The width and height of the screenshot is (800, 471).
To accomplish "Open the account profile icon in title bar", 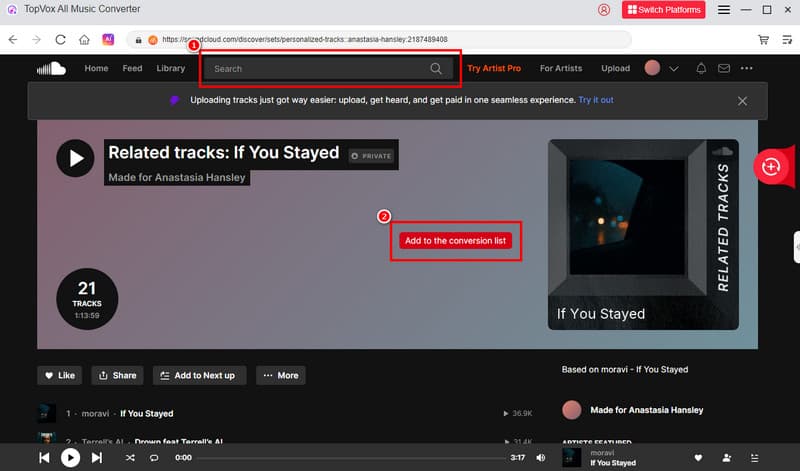I will [604, 10].
